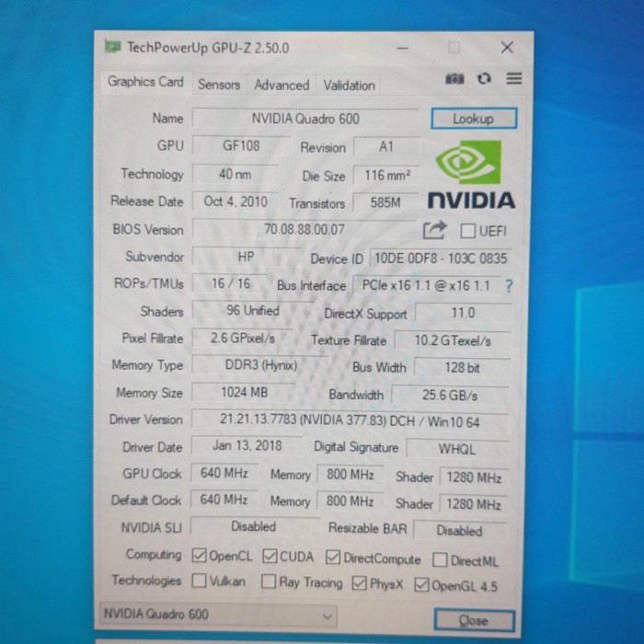The image size is (644, 644).
Task: Click the 'Technologies' label text
Action: (x=146, y=580)
